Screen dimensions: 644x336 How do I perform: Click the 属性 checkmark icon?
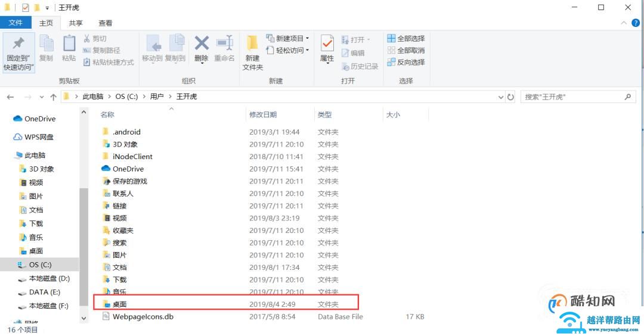(x=327, y=43)
